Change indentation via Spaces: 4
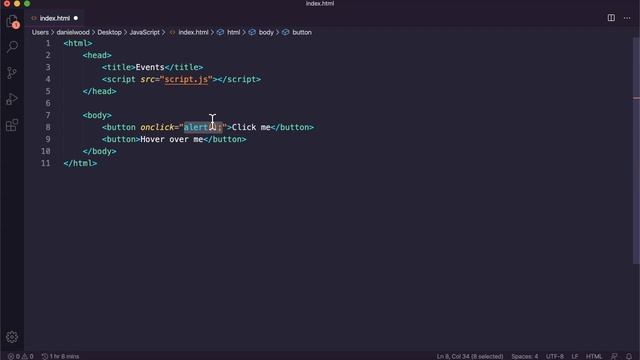Viewport: 640px width, 360px height. point(524,356)
